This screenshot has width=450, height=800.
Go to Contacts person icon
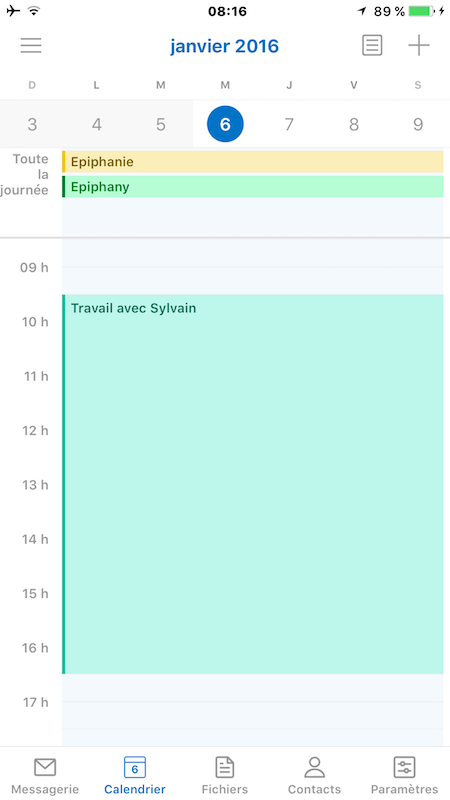[314, 767]
